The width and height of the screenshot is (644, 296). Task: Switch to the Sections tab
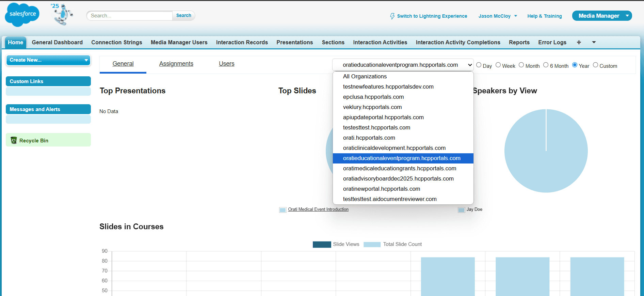(x=333, y=42)
